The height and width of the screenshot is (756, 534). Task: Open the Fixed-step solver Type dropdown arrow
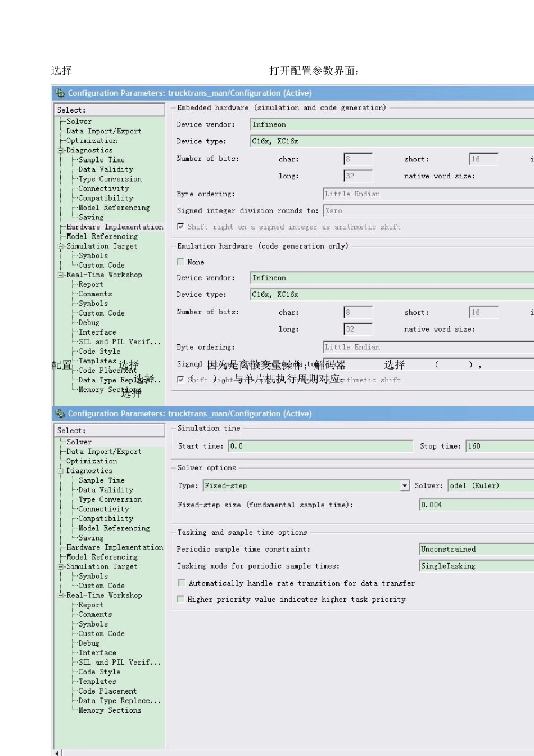[404, 485]
